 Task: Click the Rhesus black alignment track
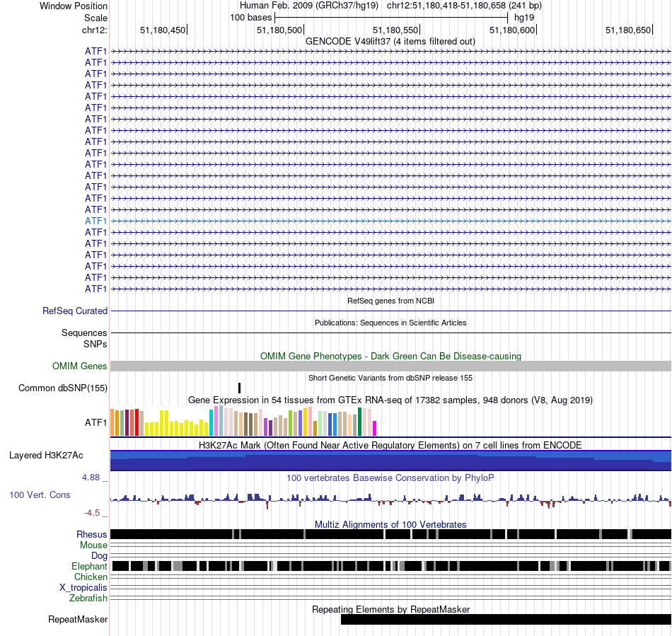point(390,534)
